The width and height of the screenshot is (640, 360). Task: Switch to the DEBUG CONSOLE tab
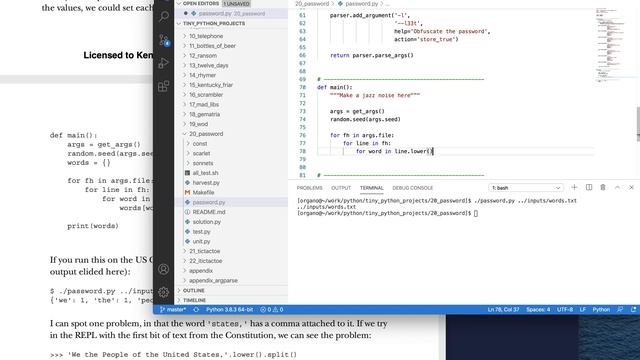point(413,188)
